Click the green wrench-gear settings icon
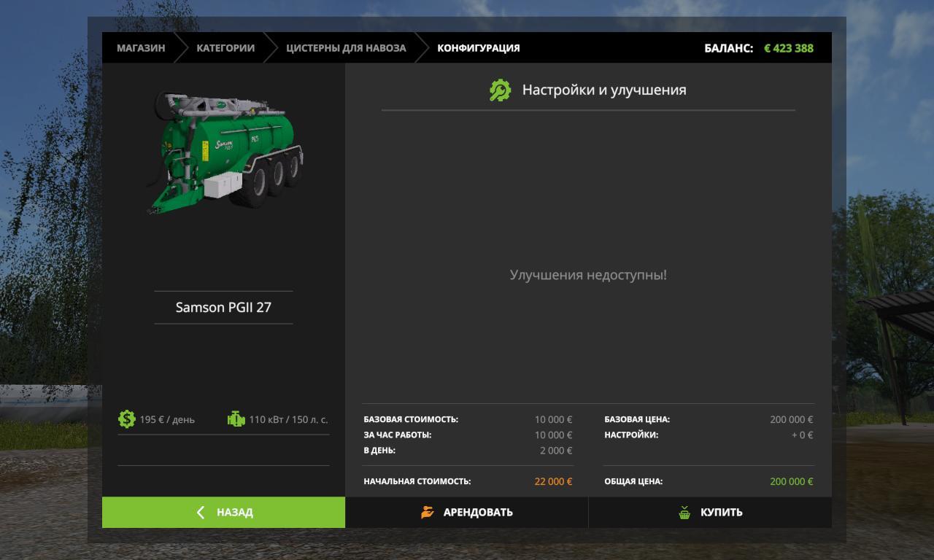The height and width of the screenshot is (560, 934). click(500, 90)
